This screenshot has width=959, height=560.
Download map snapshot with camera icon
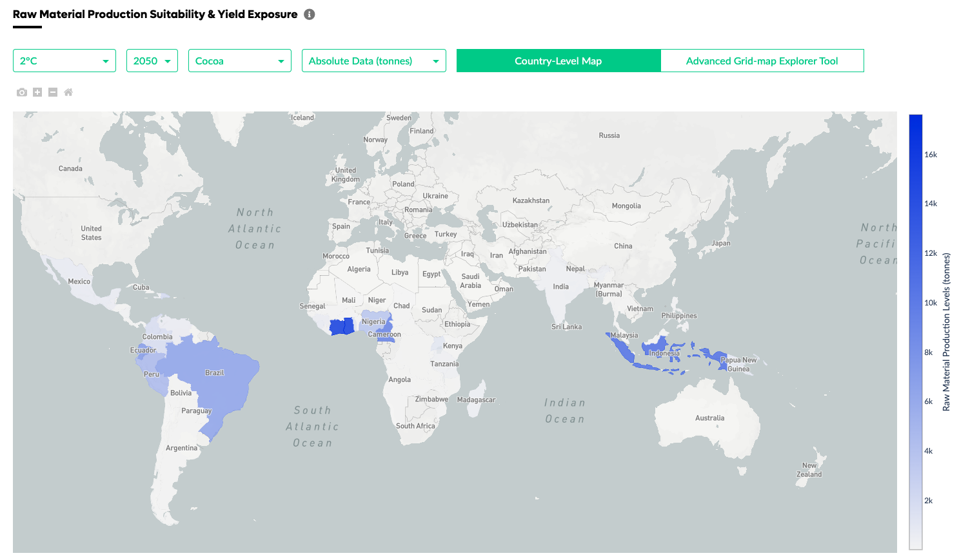(x=22, y=92)
